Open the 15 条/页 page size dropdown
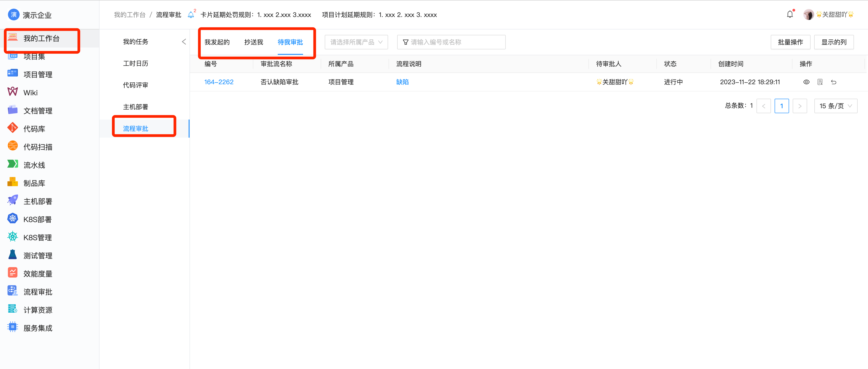The image size is (868, 369). [836, 105]
